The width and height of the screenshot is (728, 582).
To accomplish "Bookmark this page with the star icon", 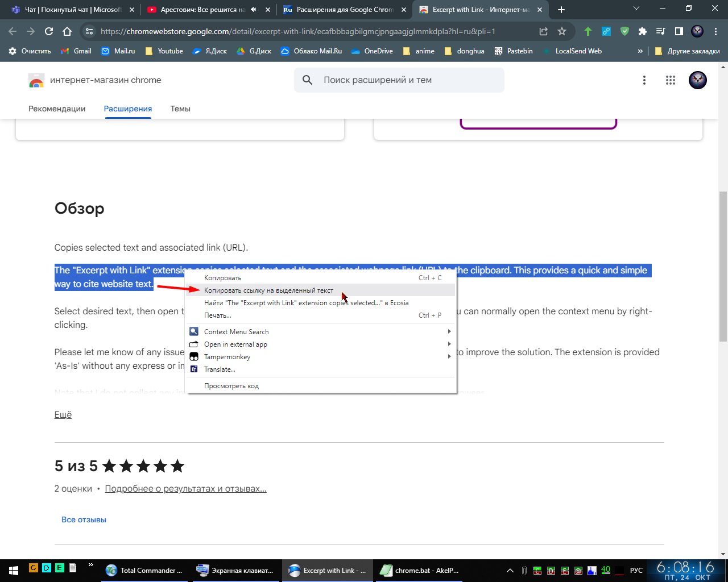I will (562, 32).
